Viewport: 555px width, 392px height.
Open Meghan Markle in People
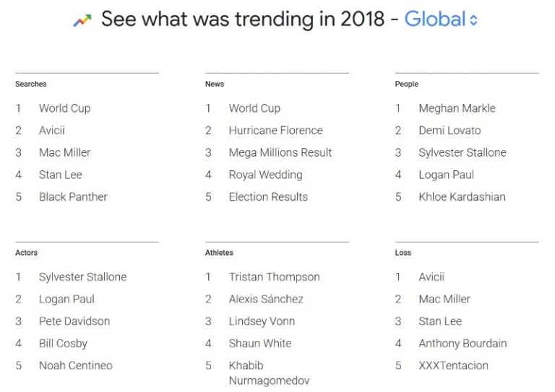[x=457, y=108]
